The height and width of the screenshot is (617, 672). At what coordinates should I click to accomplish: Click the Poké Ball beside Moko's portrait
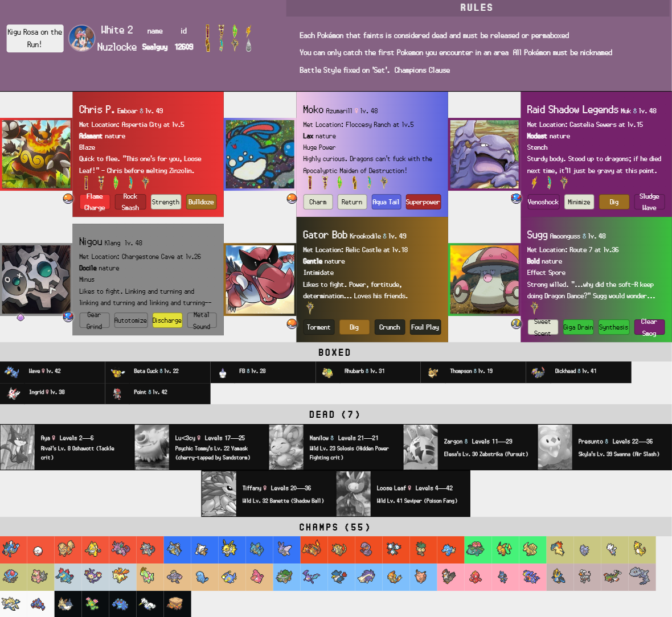point(292,199)
